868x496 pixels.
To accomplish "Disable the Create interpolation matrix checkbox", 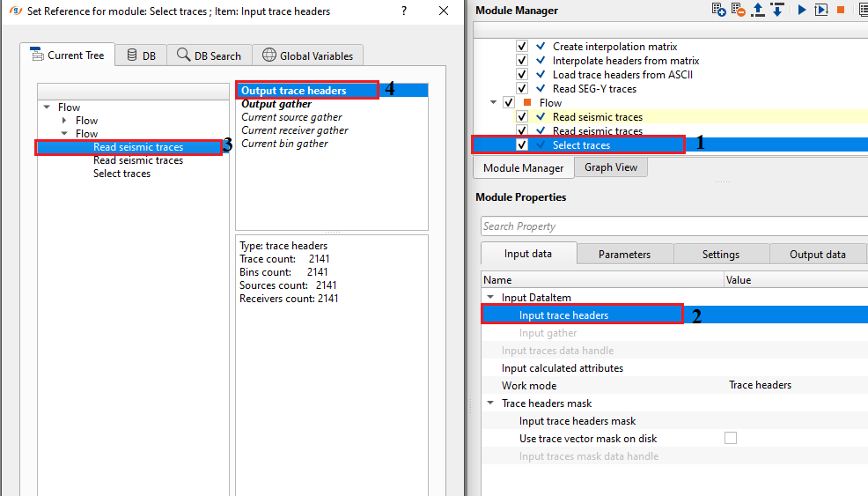I will (522, 46).
